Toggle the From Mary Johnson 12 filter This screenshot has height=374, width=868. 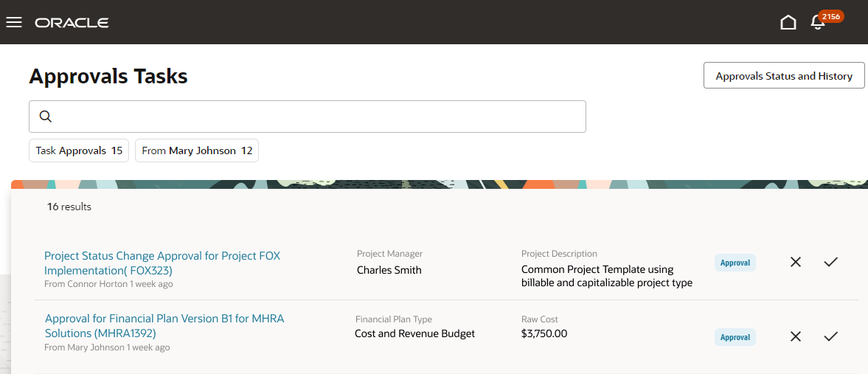click(197, 150)
